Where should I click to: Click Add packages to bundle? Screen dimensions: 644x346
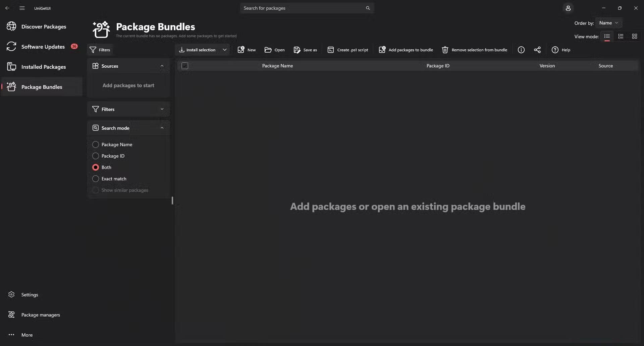pyautogui.click(x=406, y=50)
